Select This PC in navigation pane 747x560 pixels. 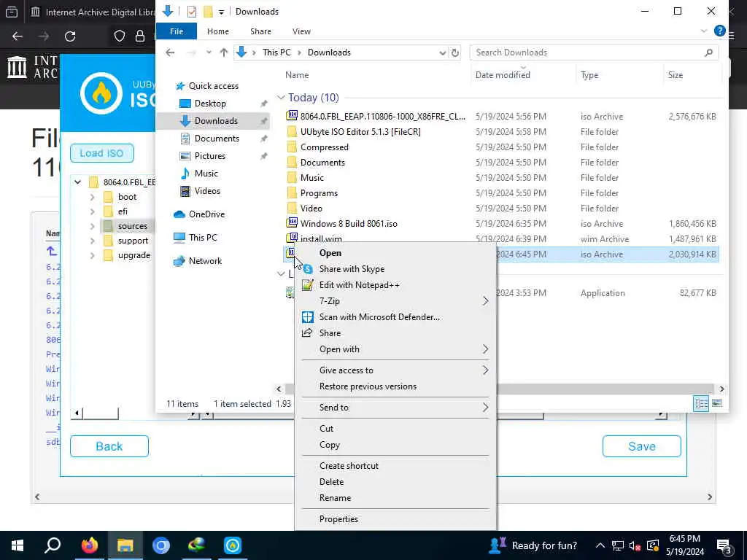tap(203, 238)
